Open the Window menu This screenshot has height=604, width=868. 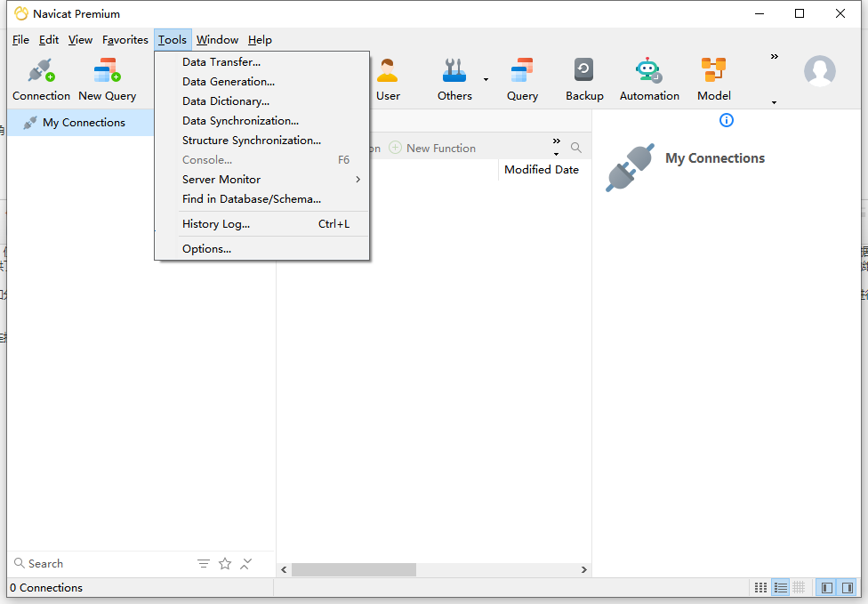coord(217,40)
